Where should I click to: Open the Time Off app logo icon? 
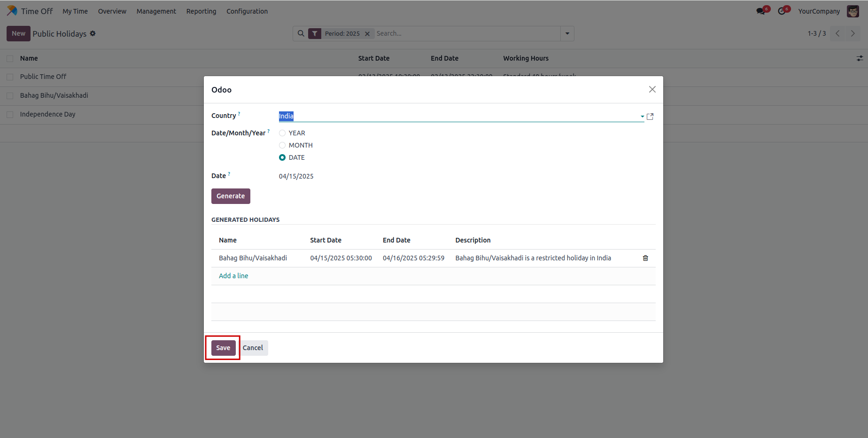[x=12, y=11]
